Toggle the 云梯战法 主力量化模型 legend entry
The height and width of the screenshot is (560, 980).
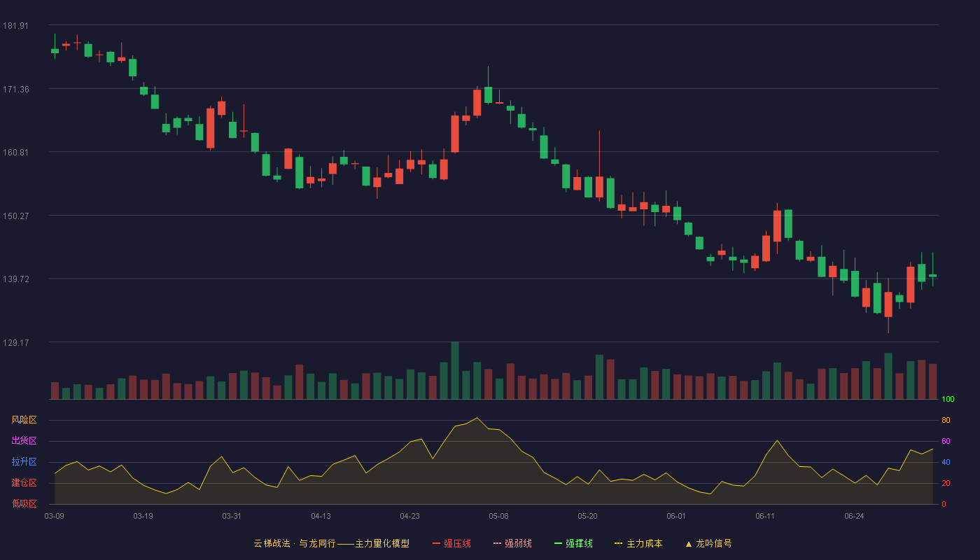click(331, 543)
